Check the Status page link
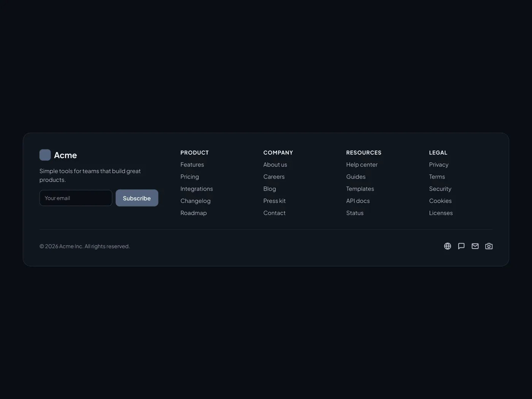This screenshot has width=532, height=399. point(355,213)
